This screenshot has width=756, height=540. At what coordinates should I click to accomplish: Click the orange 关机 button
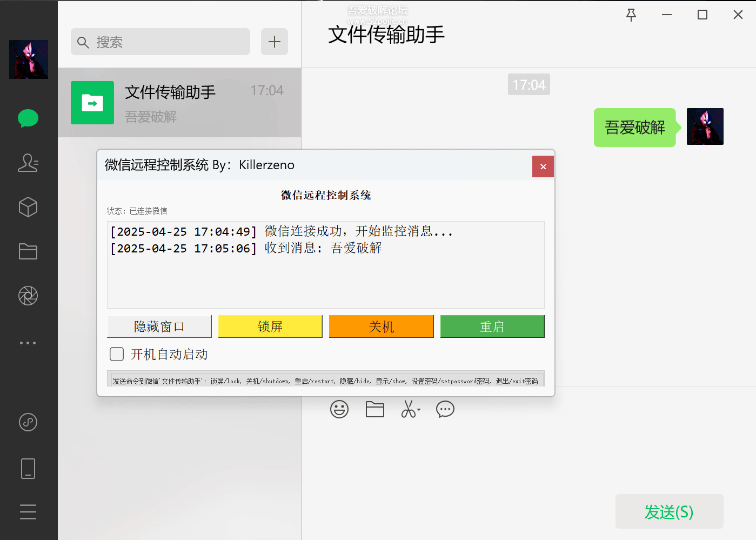[382, 326]
